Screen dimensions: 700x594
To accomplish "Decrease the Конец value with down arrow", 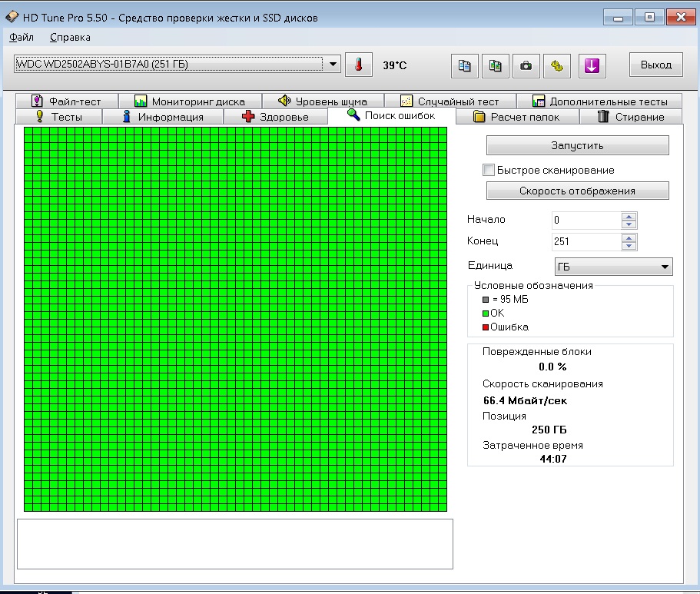I will [629, 246].
